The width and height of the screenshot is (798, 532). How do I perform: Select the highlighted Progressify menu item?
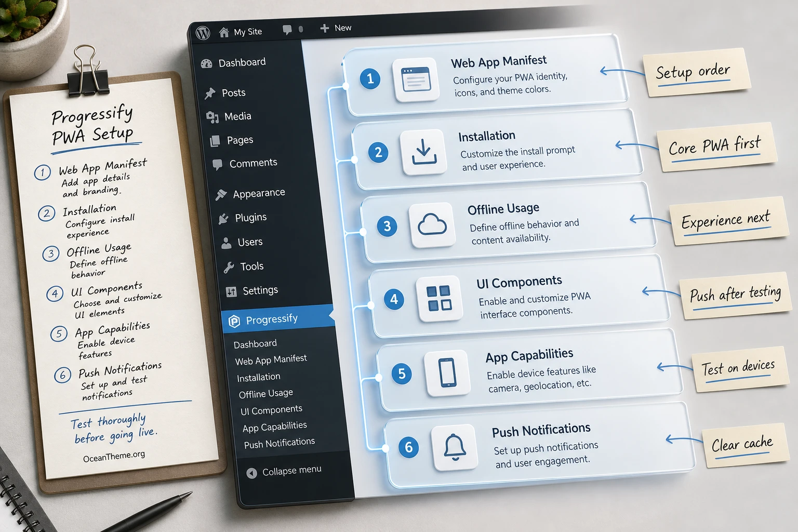coord(278,319)
